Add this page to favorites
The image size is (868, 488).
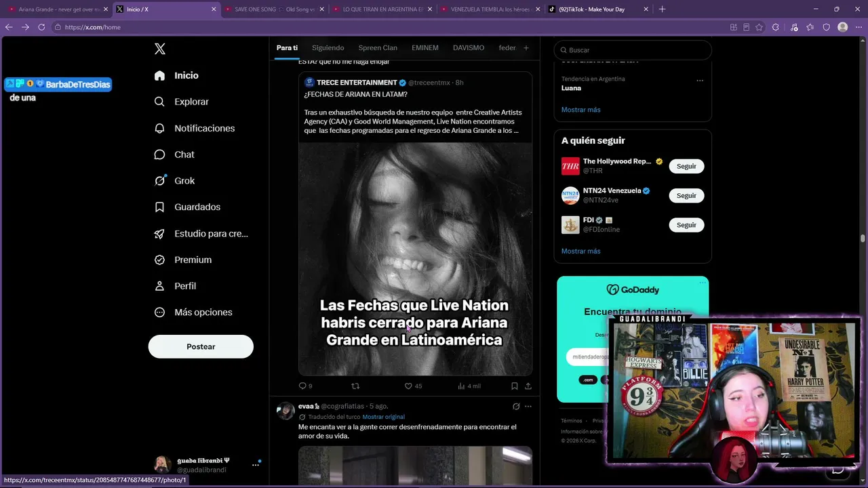point(759,27)
